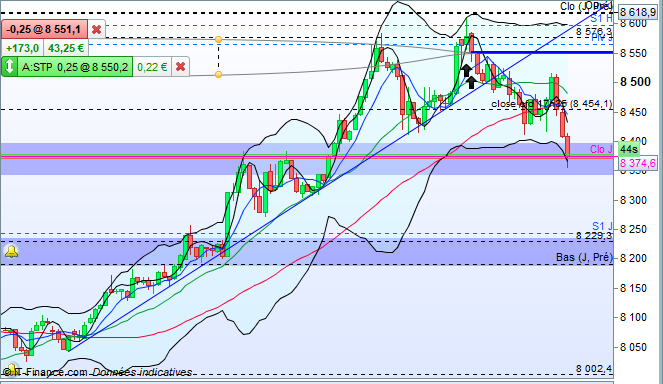The height and width of the screenshot is (384, 663).
Task: Select the lower orange handle of stop line
Action: pos(219,74)
